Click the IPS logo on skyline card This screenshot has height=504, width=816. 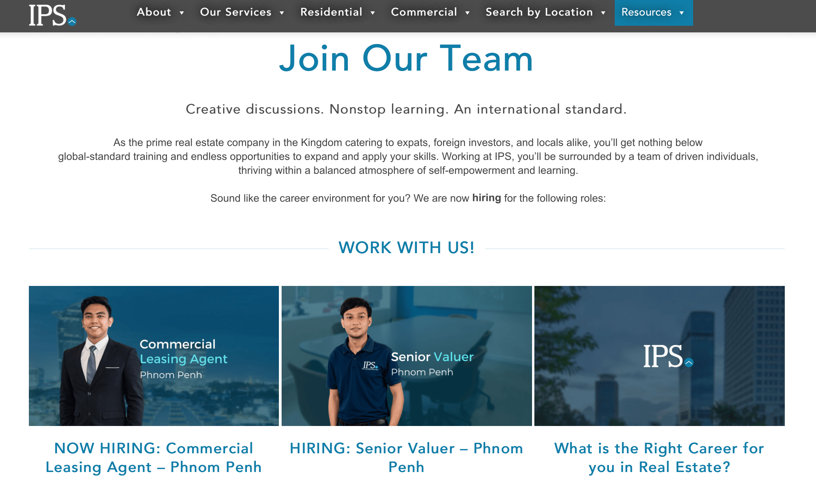pyautogui.click(x=667, y=356)
